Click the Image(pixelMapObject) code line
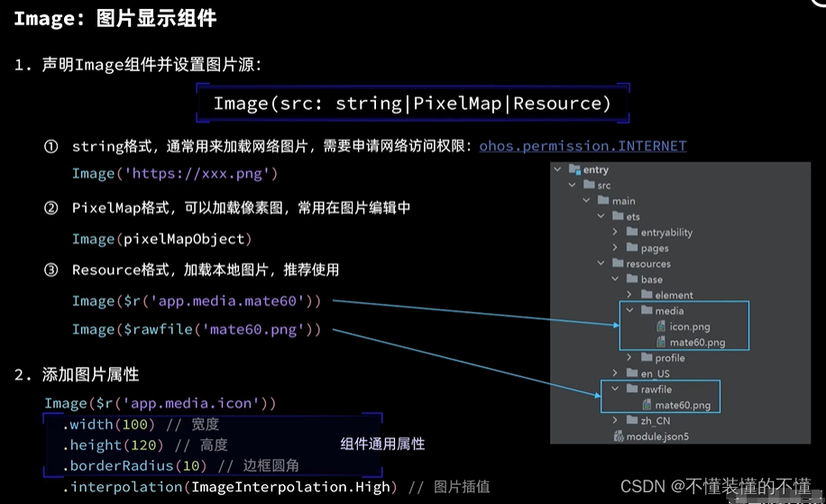 [x=162, y=239]
